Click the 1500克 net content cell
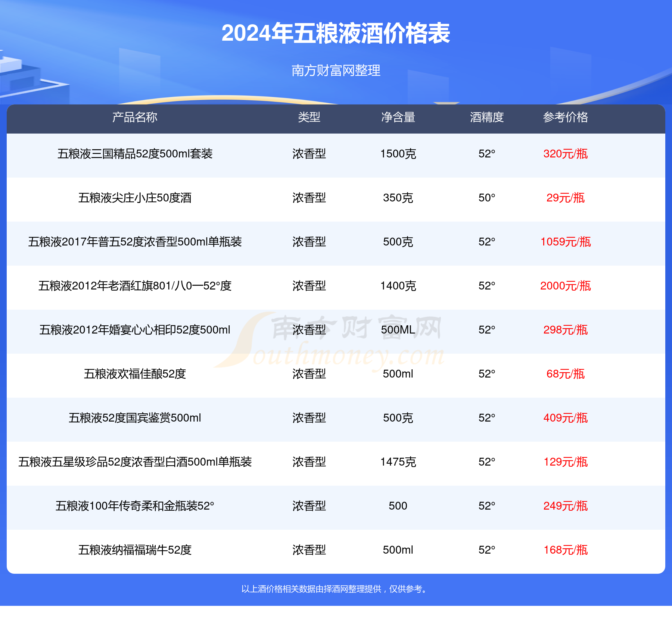The height and width of the screenshot is (623, 672). [398, 154]
